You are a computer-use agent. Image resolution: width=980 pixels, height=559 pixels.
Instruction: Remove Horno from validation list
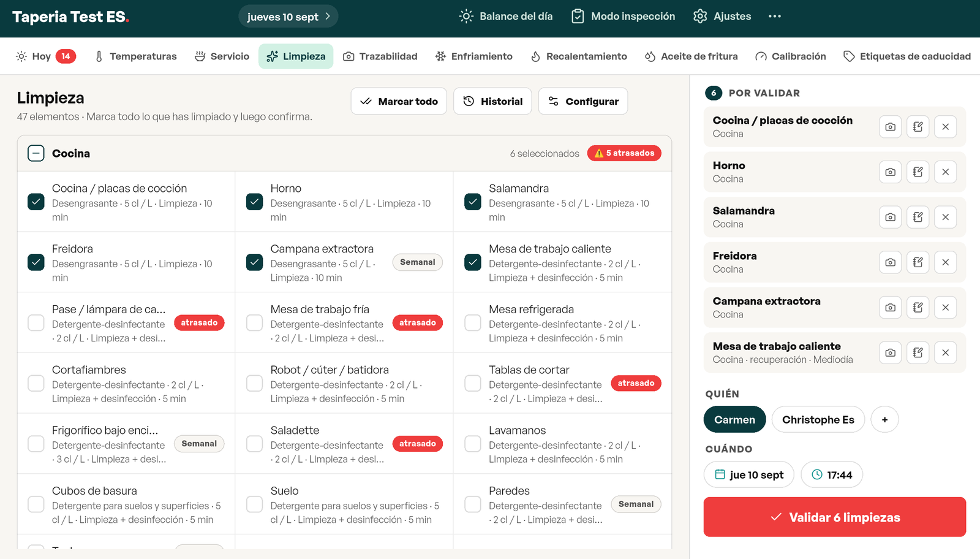(x=946, y=172)
